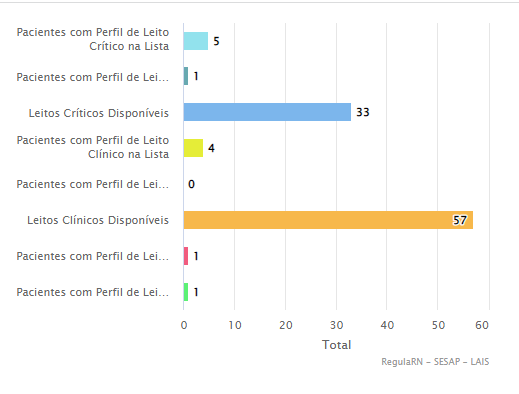Click the x-axis tick label 60
Screen dimensions: 519x394
coord(482,325)
